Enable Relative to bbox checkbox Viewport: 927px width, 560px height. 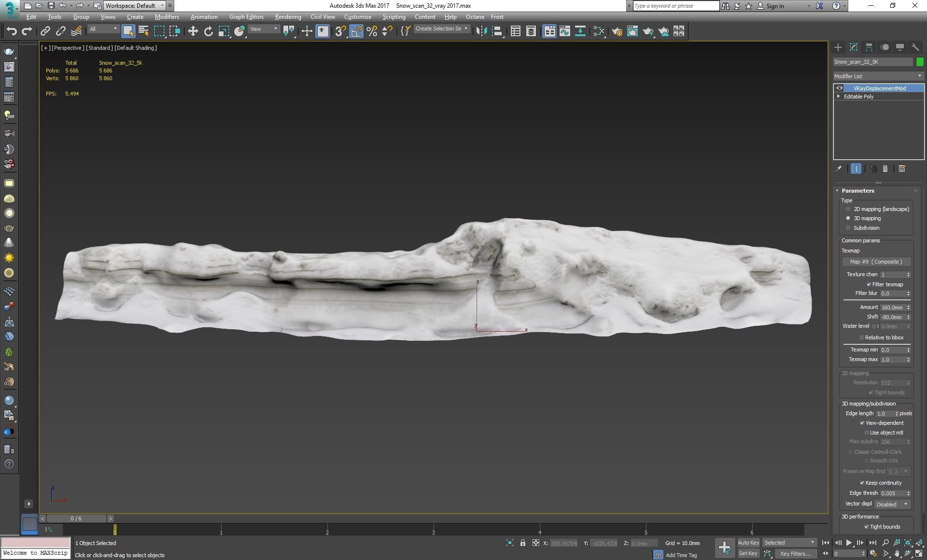click(861, 337)
